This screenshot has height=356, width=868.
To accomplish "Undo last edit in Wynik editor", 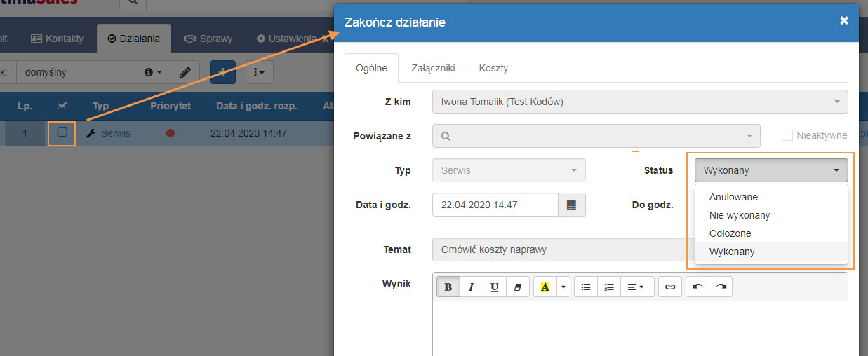I will (697, 287).
